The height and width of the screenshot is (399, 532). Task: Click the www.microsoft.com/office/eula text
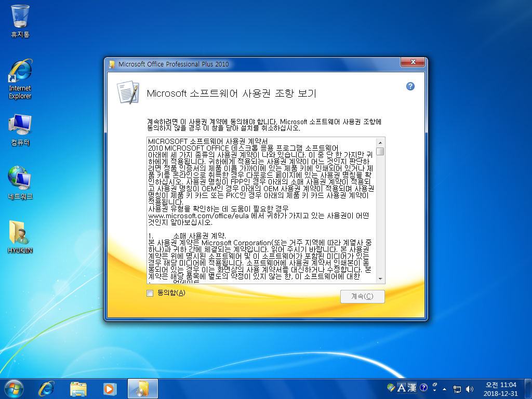point(198,216)
